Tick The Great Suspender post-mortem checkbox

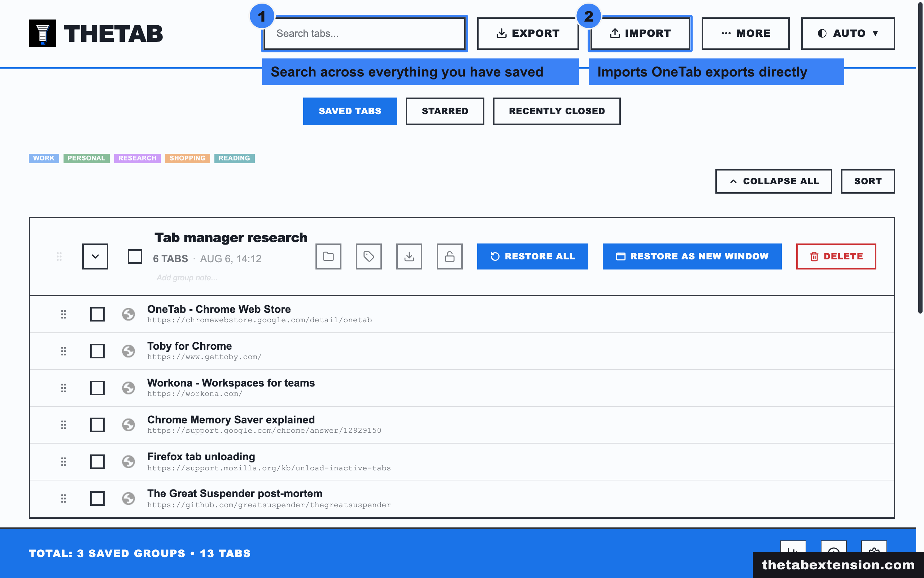tap(97, 499)
